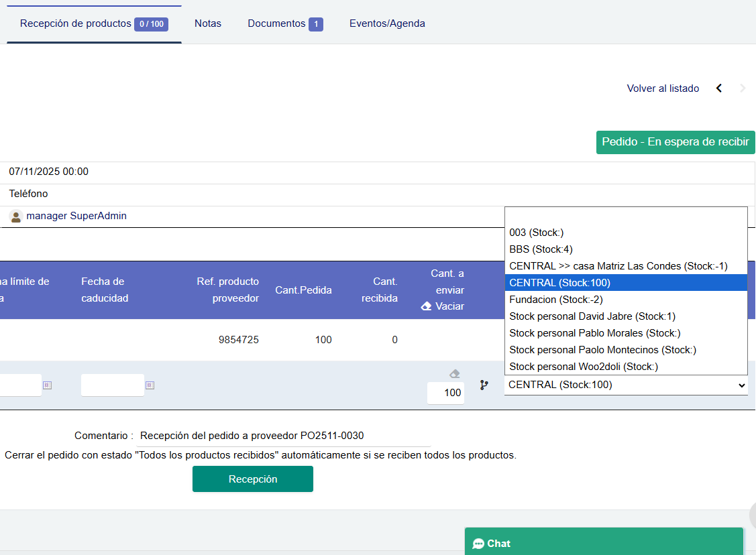
Task: Click the manager SuperAdmin user avatar
Action: point(15,217)
